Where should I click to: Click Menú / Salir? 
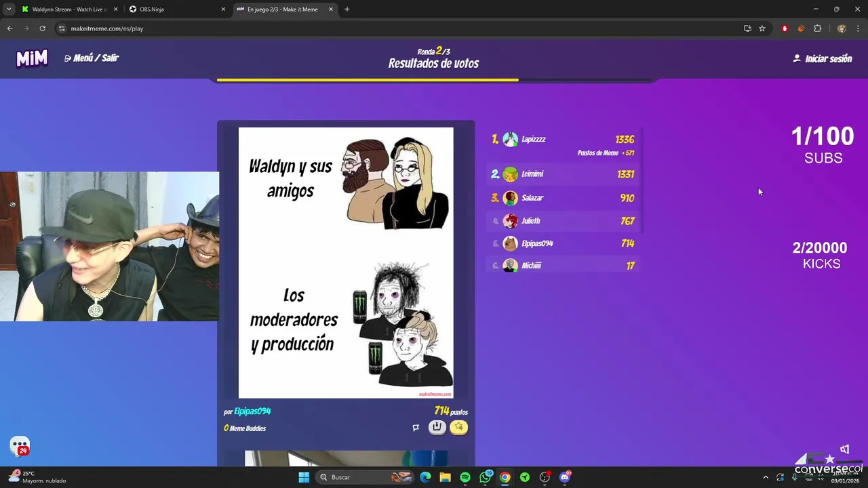(x=92, y=58)
